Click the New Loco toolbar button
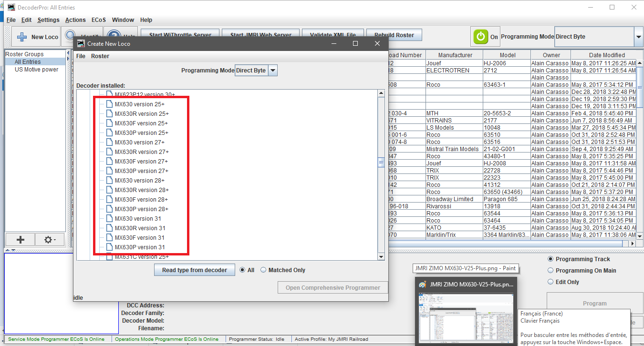This screenshot has width=644, height=346. (x=37, y=37)
